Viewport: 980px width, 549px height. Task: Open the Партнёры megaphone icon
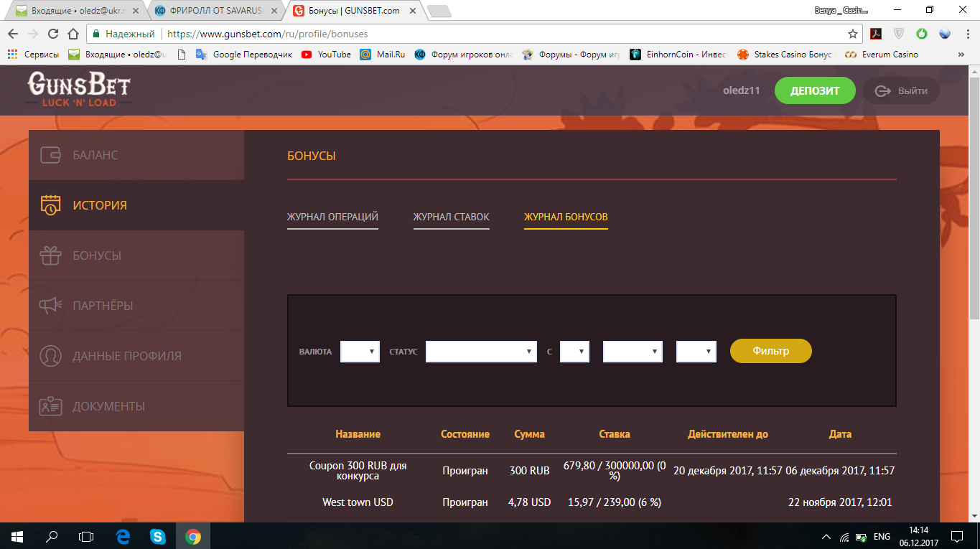[x=50, y=306]
